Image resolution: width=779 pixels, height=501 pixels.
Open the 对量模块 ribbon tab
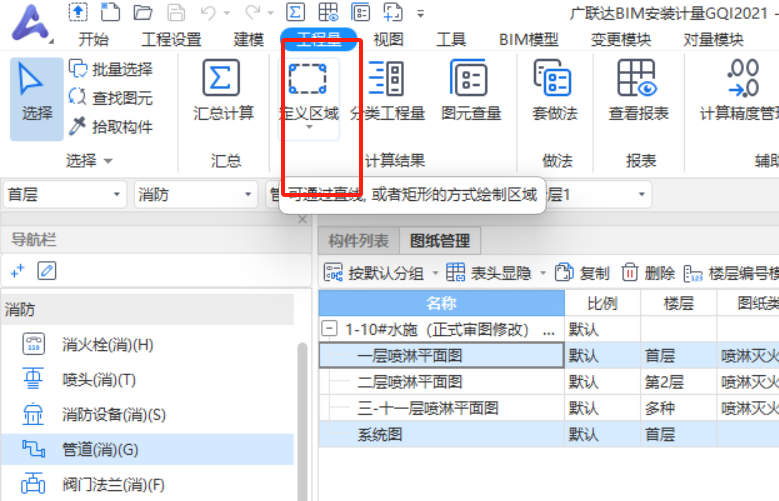713,39
